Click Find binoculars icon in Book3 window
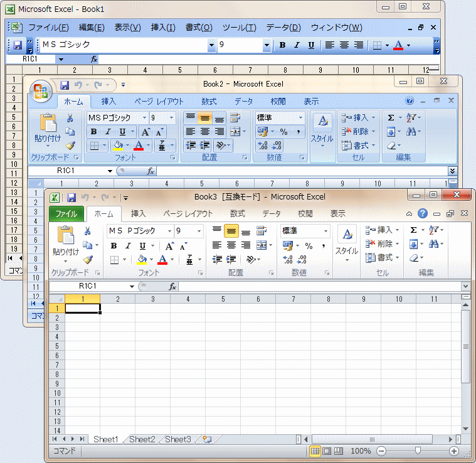Viewport: 476px width, 463px height. coord(433,244)
